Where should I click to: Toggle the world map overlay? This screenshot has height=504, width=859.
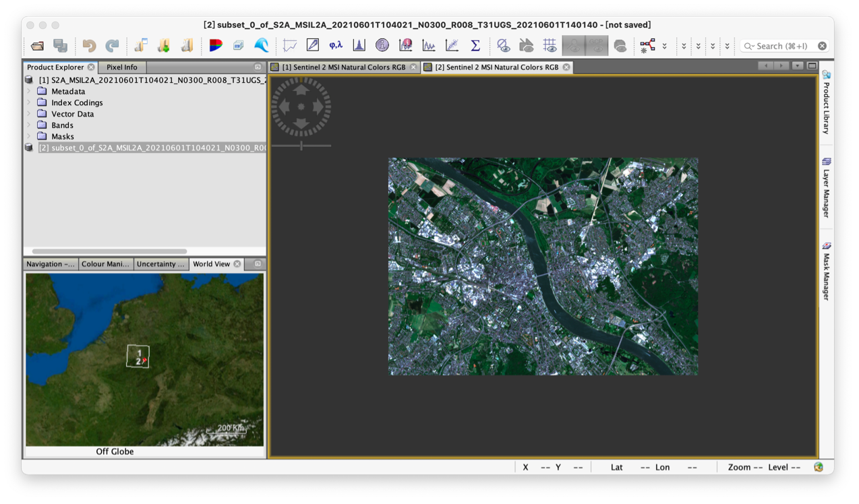[620, 46]
